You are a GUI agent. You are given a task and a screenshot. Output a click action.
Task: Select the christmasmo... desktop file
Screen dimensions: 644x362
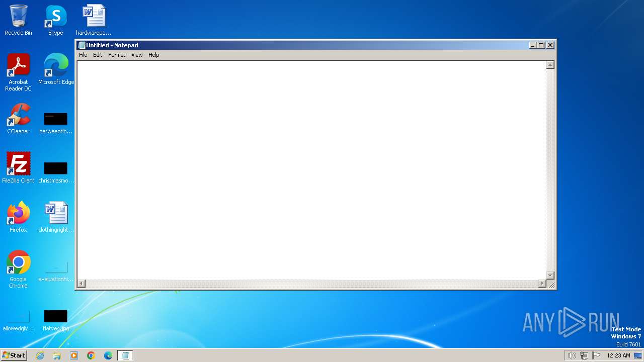coord(56,173)
